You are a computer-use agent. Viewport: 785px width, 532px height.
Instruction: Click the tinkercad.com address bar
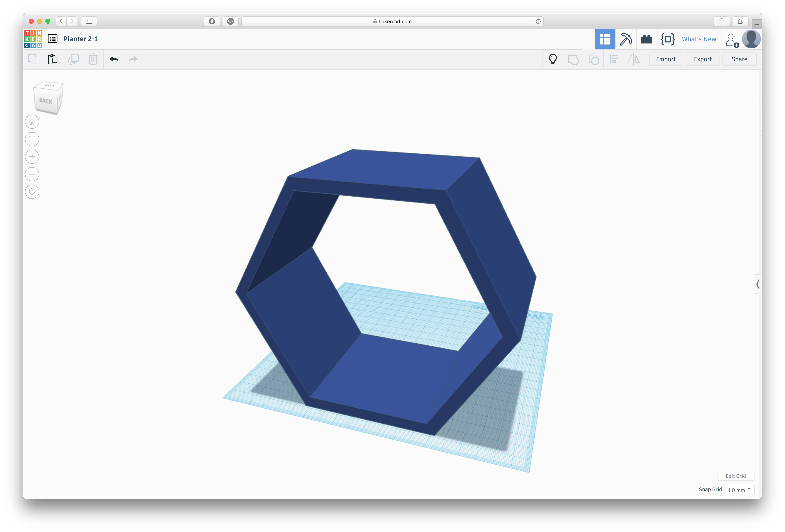(392, 21)
